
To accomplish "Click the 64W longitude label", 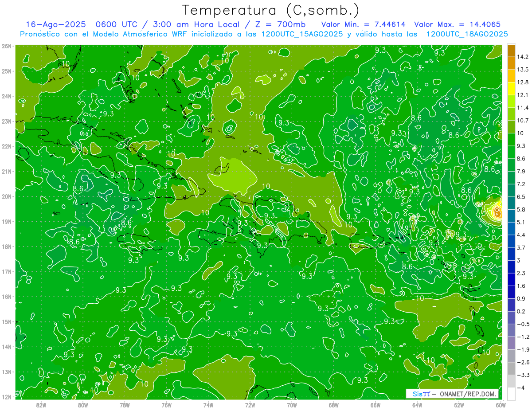I will click(x=417, y=405).
